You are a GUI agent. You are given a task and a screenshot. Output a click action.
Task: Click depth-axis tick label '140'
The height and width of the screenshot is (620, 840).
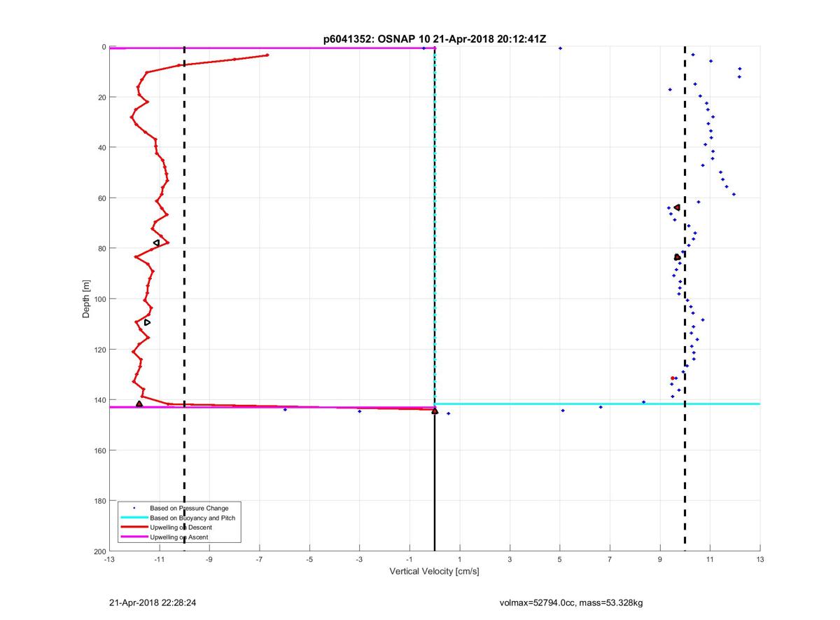tap(99, 399)
